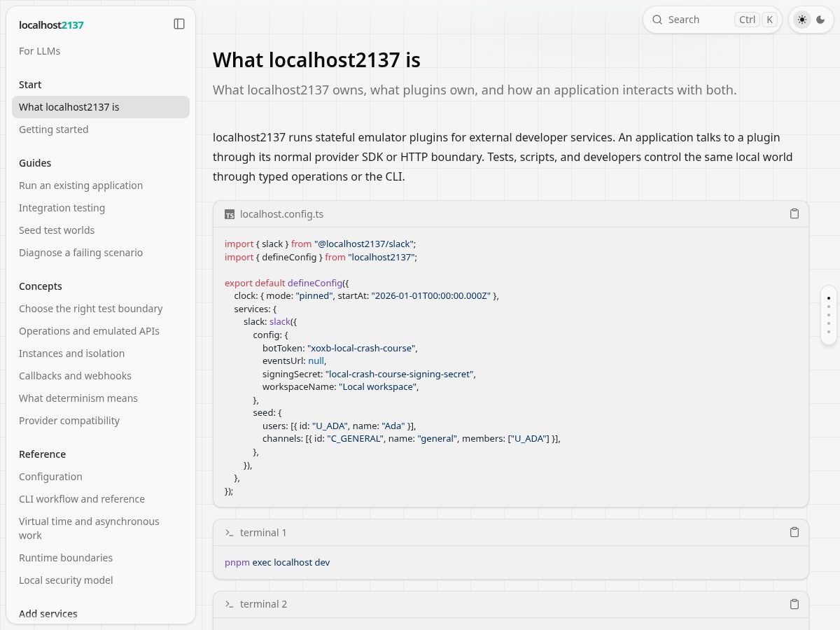Click the signingSecret line in code
This screenshot has height=630, width=840.
tap(369, 374)
